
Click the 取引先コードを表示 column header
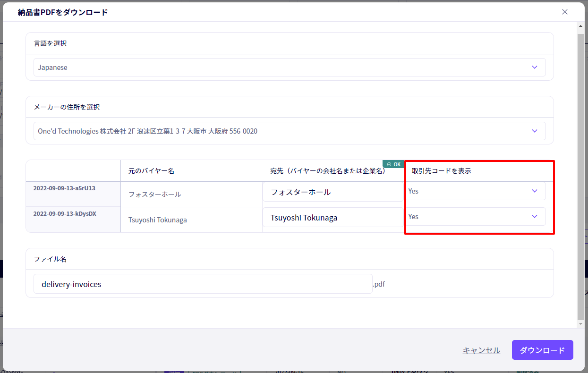[x=442, y=171]
